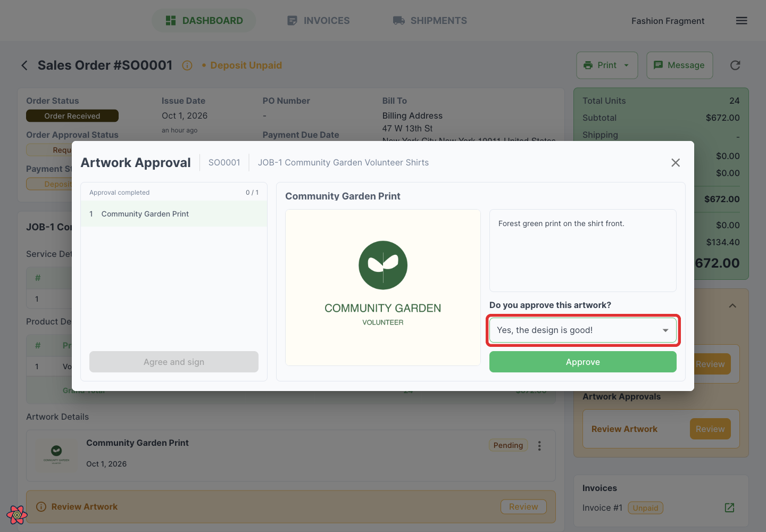Open the Dashboard tab

(x=204, y=21)
